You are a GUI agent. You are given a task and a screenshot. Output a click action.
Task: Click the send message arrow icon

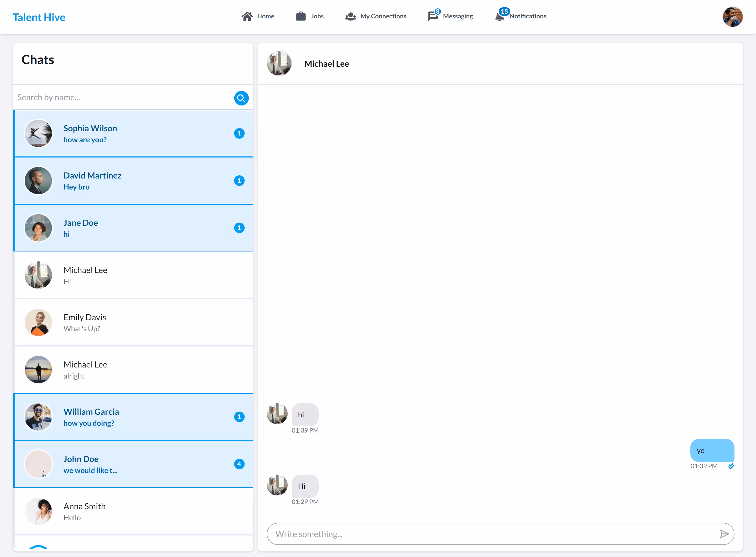pyautogui.click(x=724, y=534)
